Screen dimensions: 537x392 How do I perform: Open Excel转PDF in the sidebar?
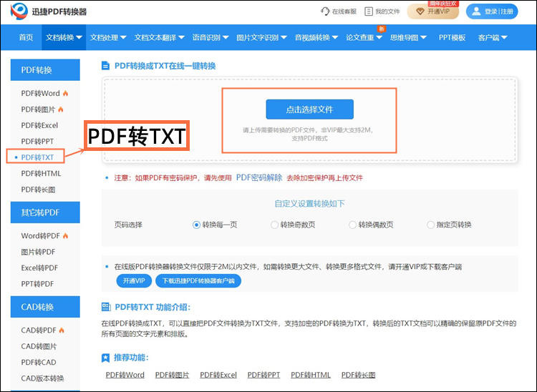coord(39,268)
